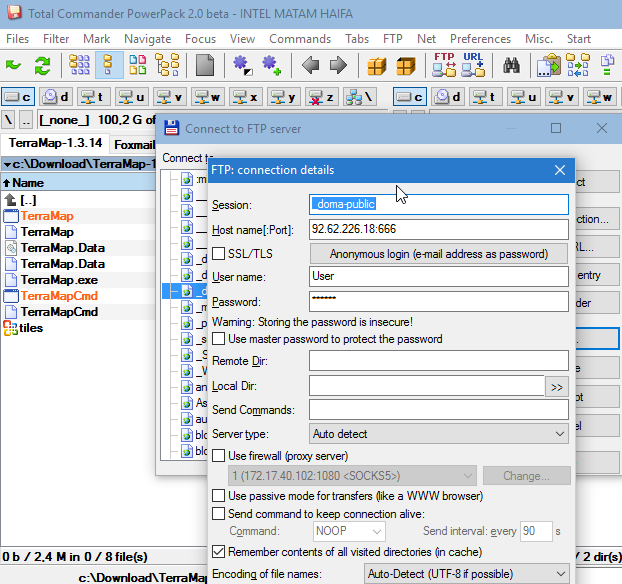
Task: Click the refresh double-arrow toolbar icon
Action: [x=42, y=65]
